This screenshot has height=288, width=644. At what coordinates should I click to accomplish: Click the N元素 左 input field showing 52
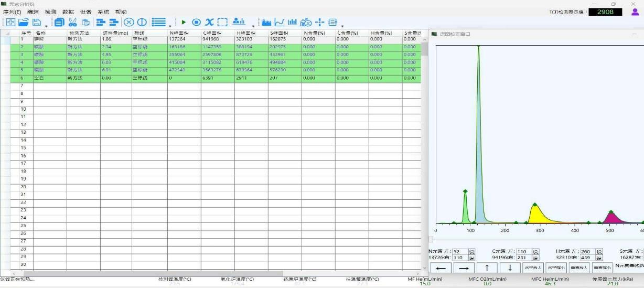pyautogui.click(x=460, y=252)
